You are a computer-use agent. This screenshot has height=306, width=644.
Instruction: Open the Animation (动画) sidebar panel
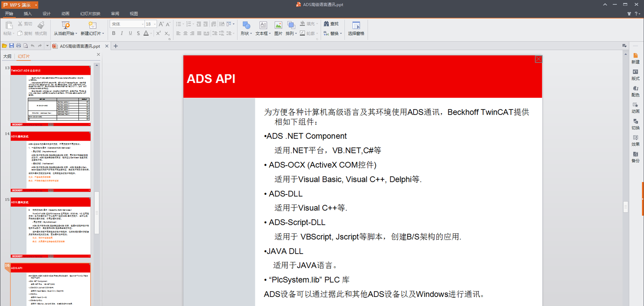click(x=635, y=108)
